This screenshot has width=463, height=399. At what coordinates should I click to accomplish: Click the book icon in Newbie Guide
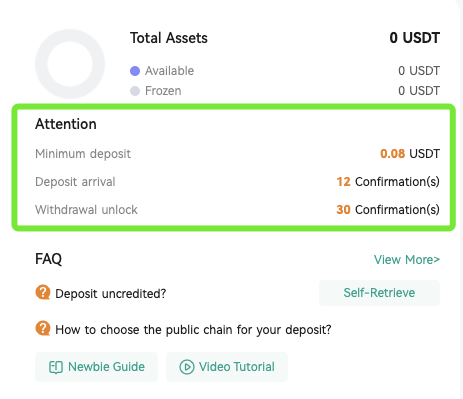(x=56, y=367)
